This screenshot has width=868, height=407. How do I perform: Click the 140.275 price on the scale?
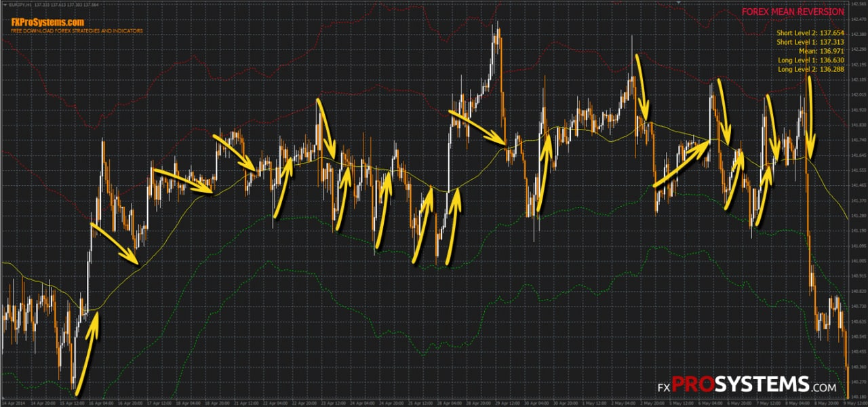pos(858,382)
